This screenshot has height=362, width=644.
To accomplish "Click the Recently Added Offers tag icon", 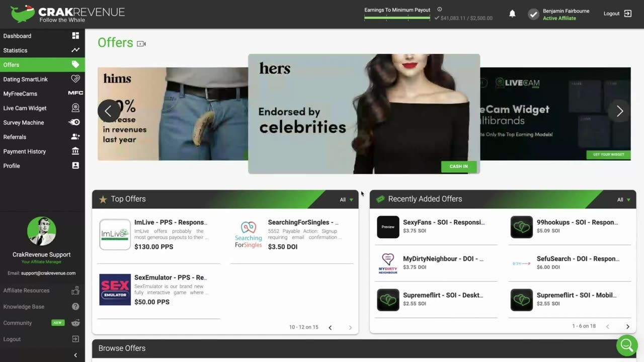I will point(380,199).
